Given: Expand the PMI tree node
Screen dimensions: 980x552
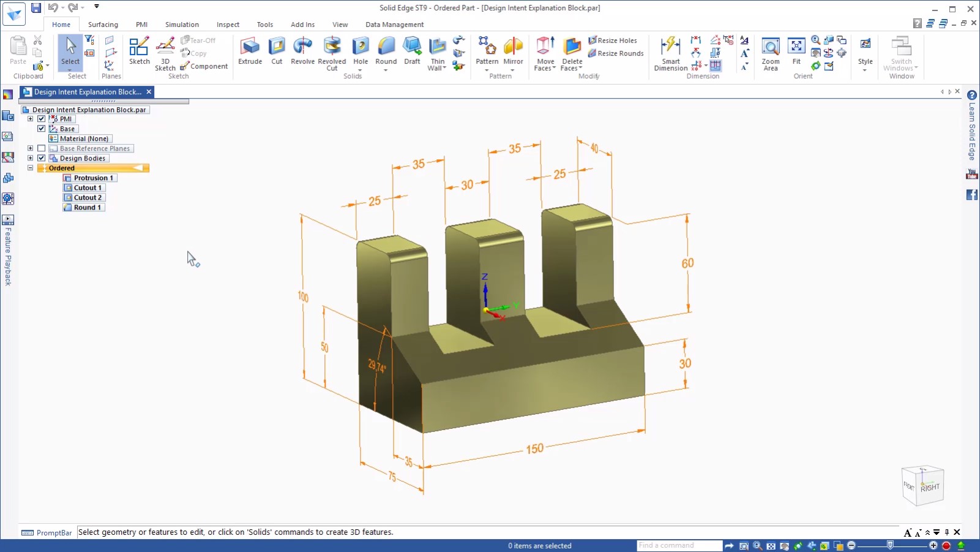Looking at the screenshot, I should [x=30, y=119].
